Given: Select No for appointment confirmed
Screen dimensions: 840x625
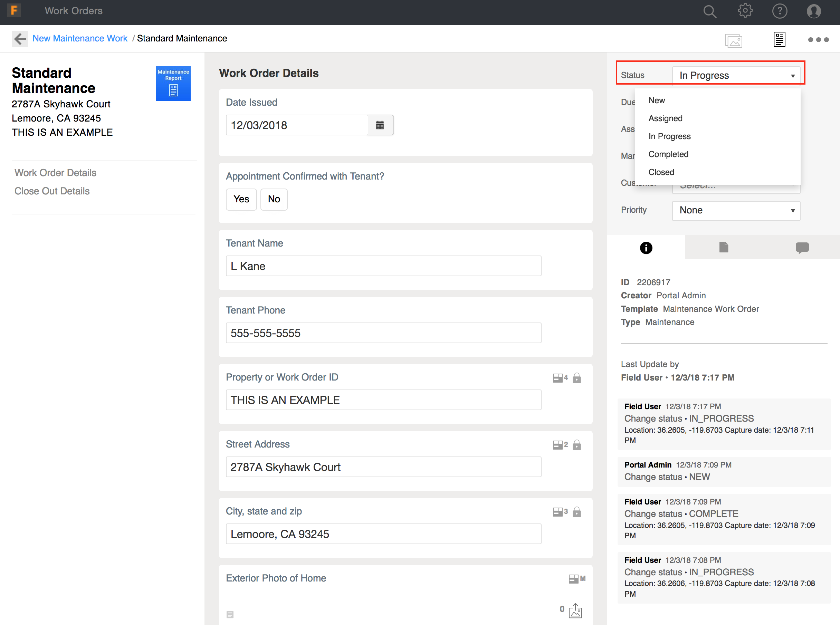Looking at the screenshot, I should [x=274, y=199].
